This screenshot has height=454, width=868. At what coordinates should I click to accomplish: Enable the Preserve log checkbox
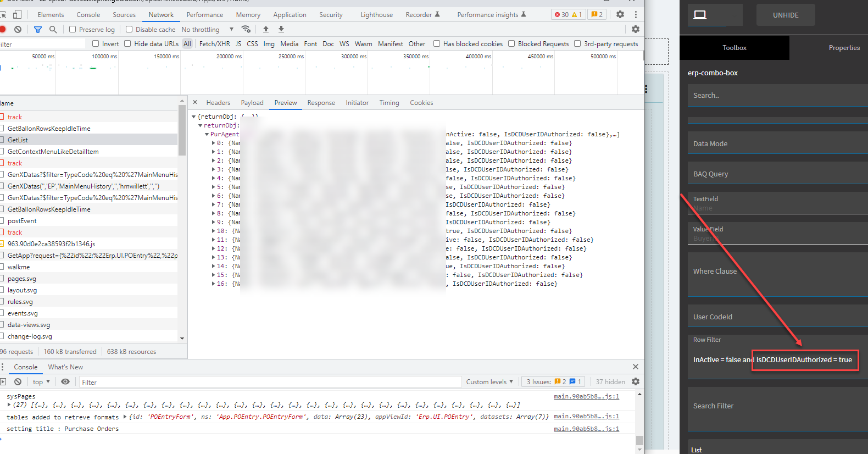[73, 29]
